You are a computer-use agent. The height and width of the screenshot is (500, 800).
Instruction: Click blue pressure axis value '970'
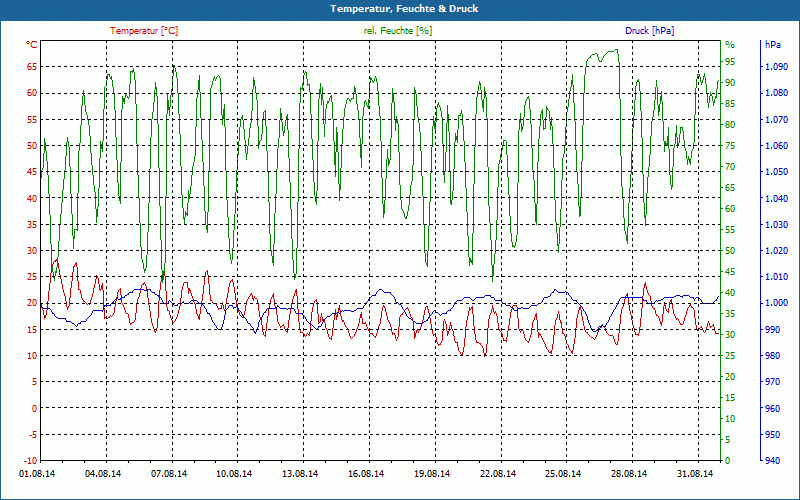coord(774,382)
